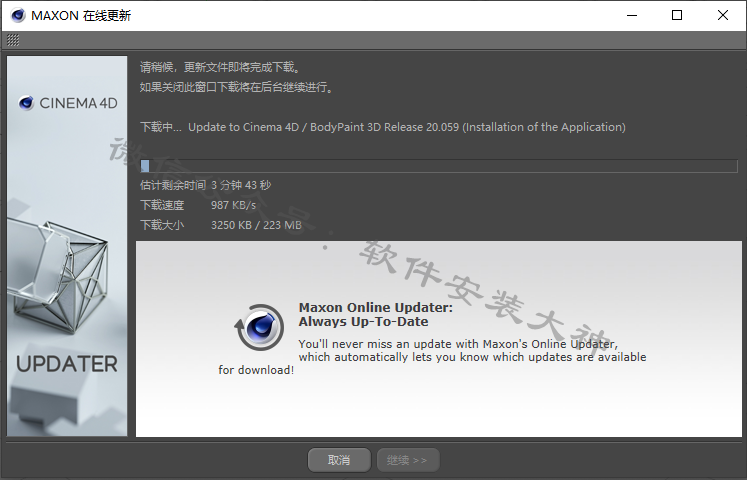The image size is (747, 480).
Task: Click the Cinema 4D icon in the title bar
Action: pos(18,16)
